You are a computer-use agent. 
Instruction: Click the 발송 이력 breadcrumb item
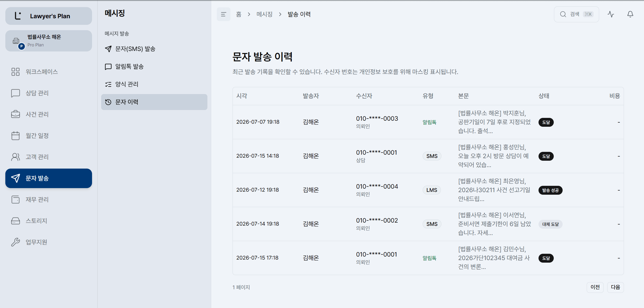tap(299, 14)
